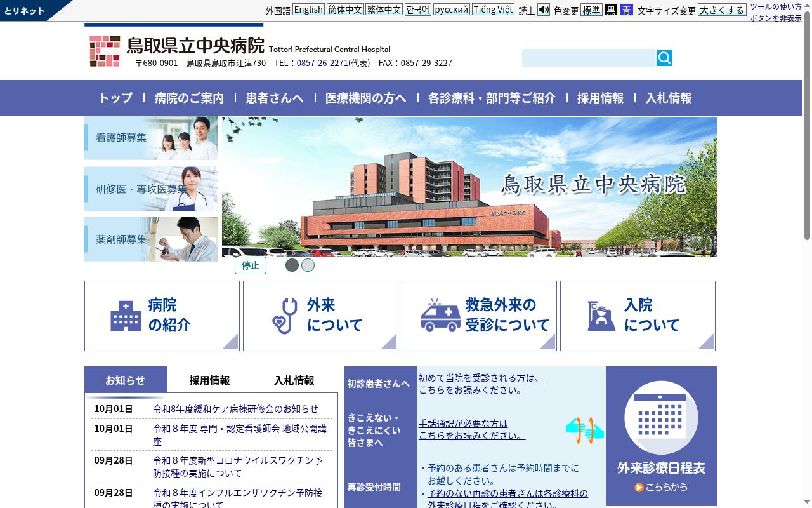
Task: Open the calendar icon for outpatient schedule
Action: coord(661,418)
